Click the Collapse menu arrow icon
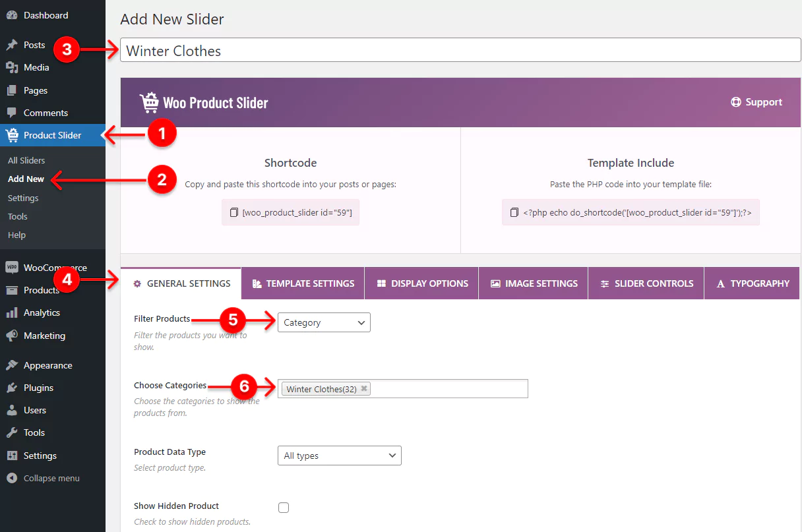Screen dimensions: 802x532 [x=12, y=478]
